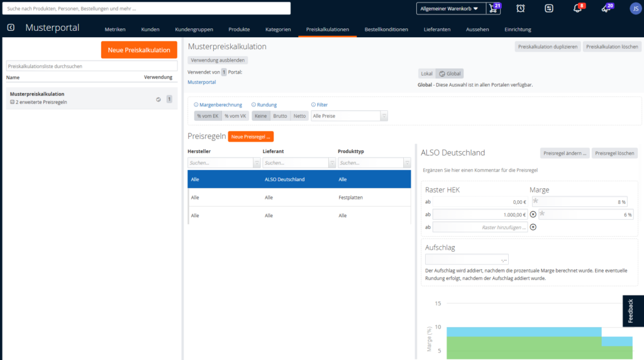Open the megaphone announcements icon
Screen dimensions: 644x360
607,8
